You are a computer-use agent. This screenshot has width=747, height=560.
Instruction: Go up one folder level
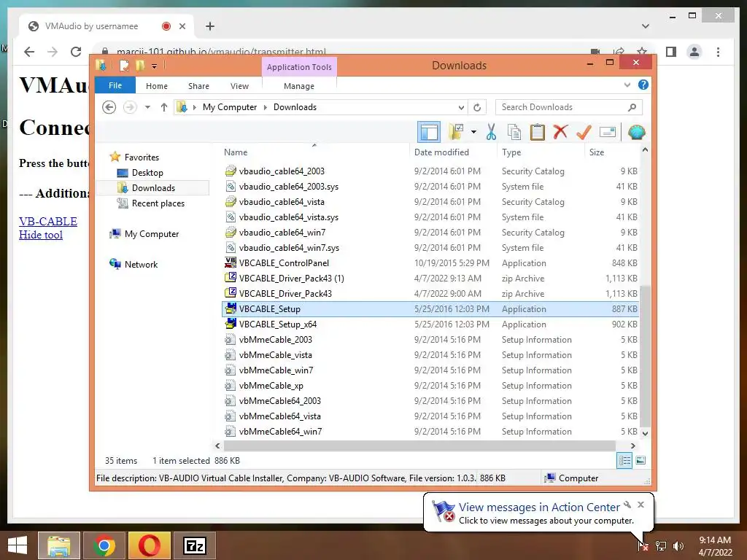coord(164,107)
